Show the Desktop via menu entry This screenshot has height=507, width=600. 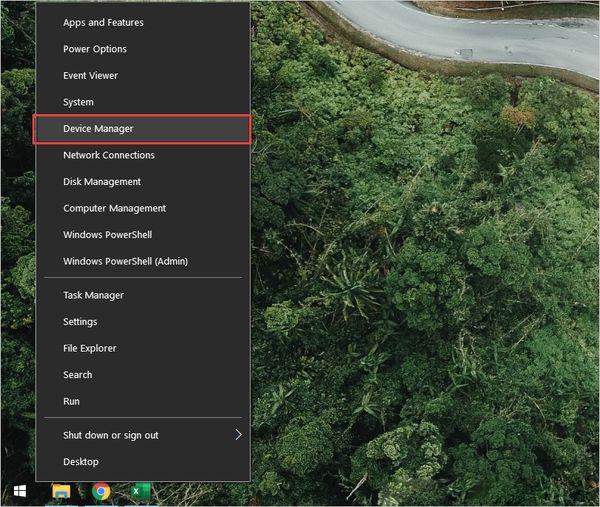coord(81,462)
